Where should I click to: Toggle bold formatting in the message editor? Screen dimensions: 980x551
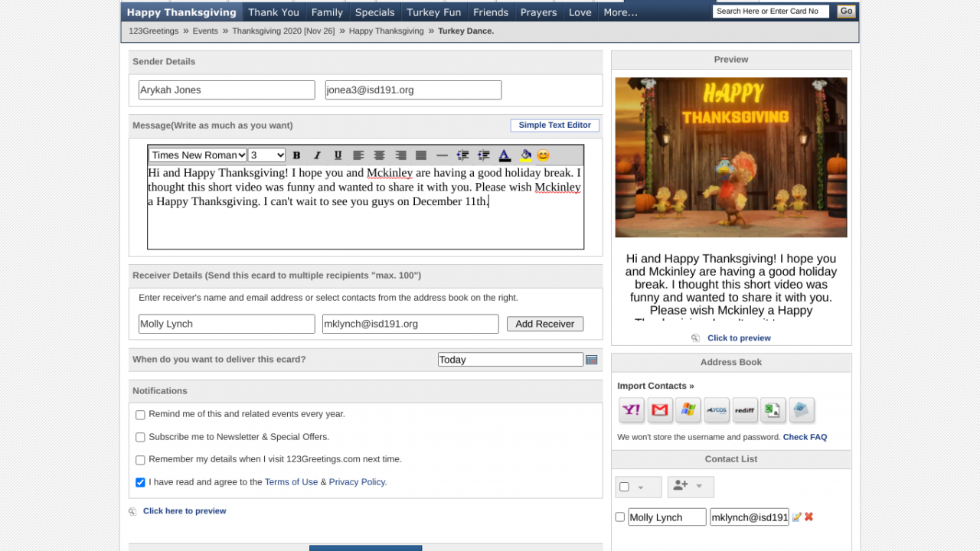pos(297,155)
